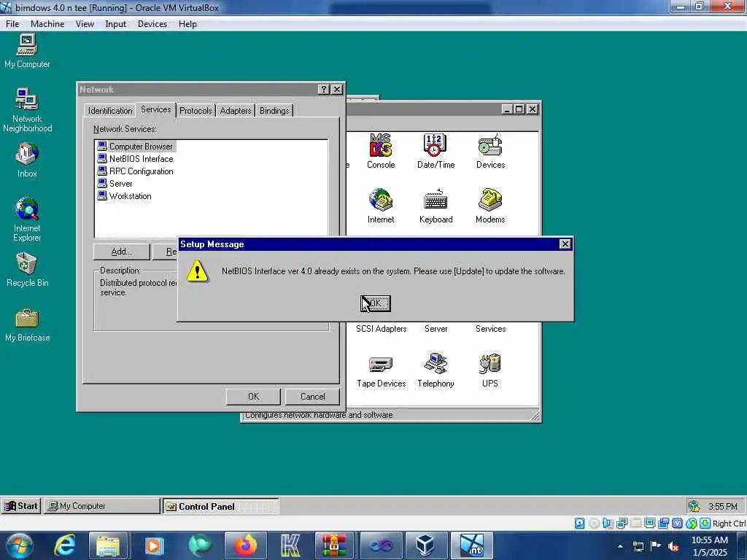Open VirtualBox Devices menu
This screenshot has height=560, width=747.
152,24
